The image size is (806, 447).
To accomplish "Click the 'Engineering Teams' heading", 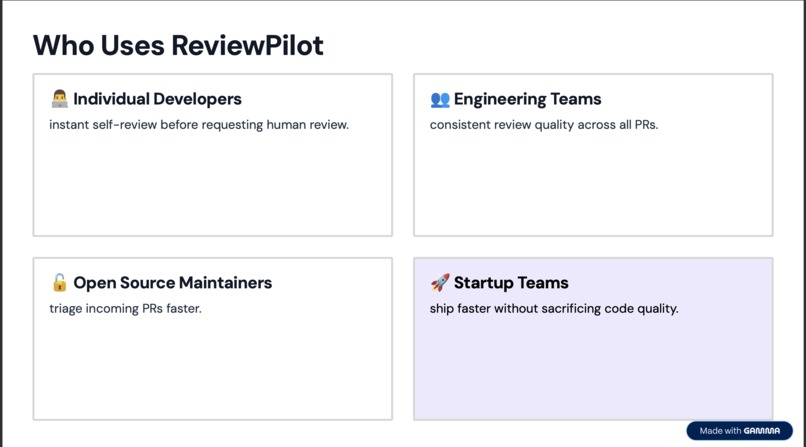I will (x=527, y=99).
